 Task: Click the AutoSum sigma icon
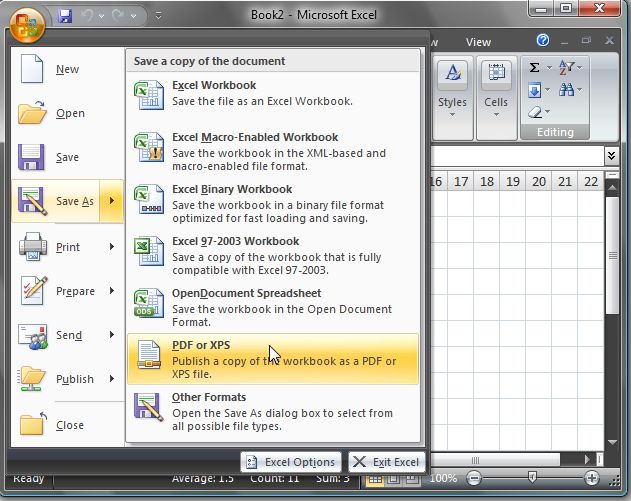(534, 67)
